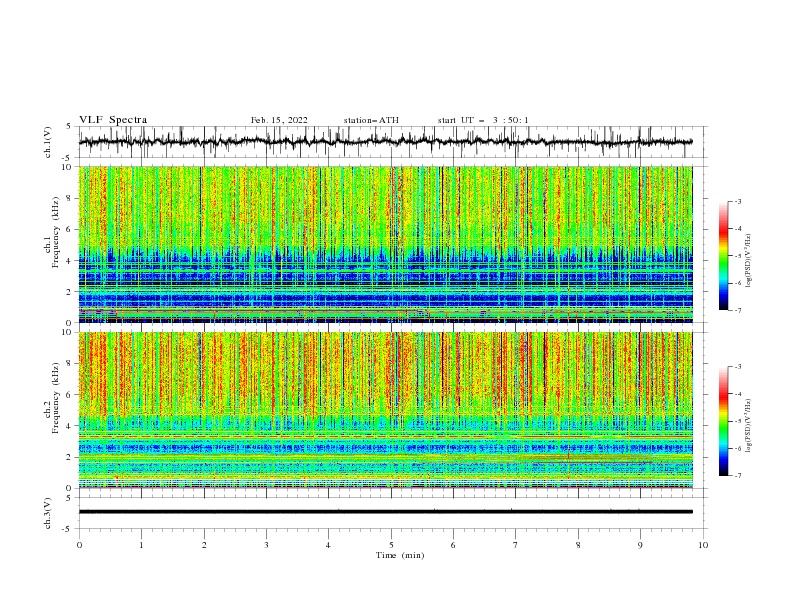Click the ch.1 spectrogram color bar
The height and width of the screenshot is (612, 792).
(x=723, y=256)
